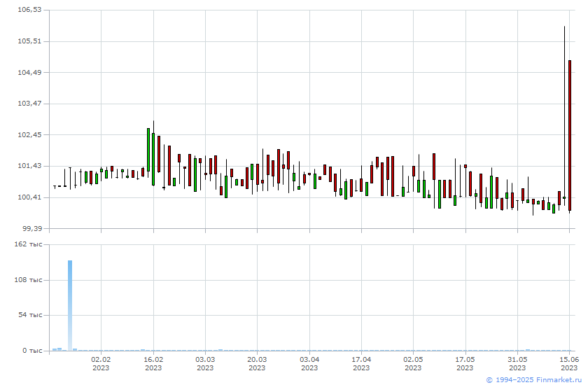
Task: Click the 17.05 2023 date label
Action: pyautogui.click(x=465, y=363)
